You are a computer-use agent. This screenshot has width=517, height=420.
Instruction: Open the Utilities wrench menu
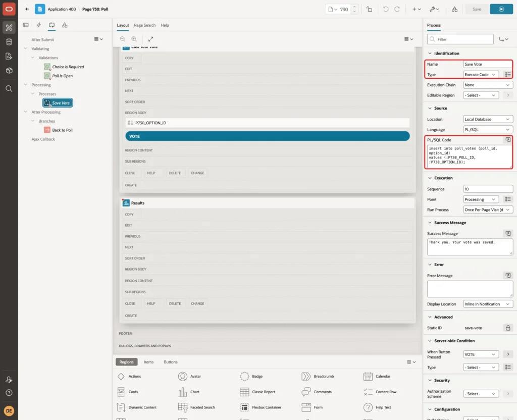(434, 9)
